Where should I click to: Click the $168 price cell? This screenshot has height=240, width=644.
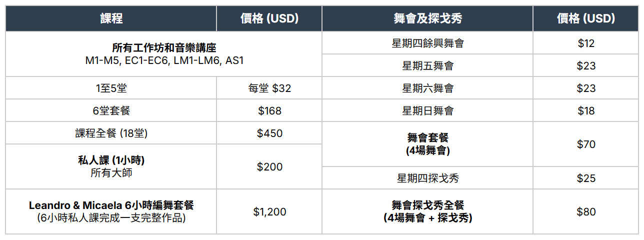click(x=269, y=111)
